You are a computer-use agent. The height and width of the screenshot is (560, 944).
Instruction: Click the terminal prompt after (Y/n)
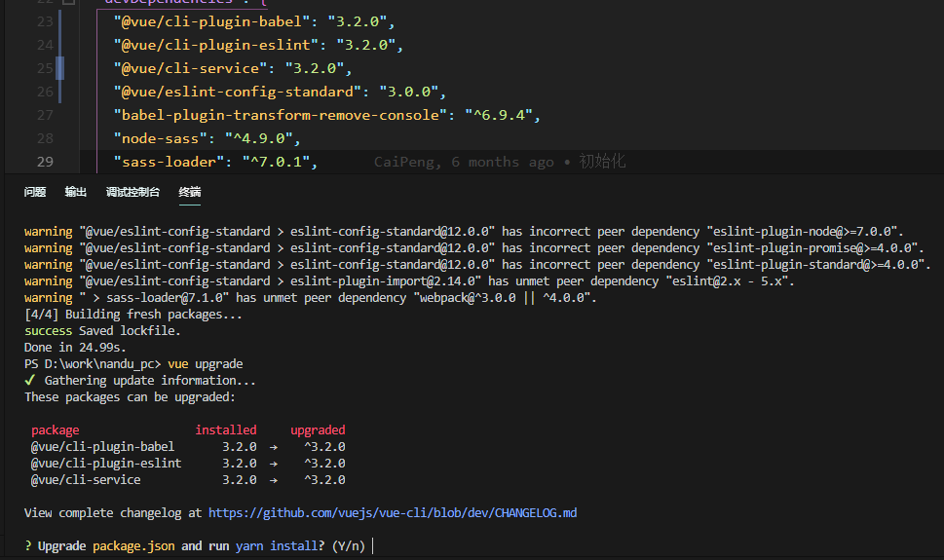click(373, 546)
